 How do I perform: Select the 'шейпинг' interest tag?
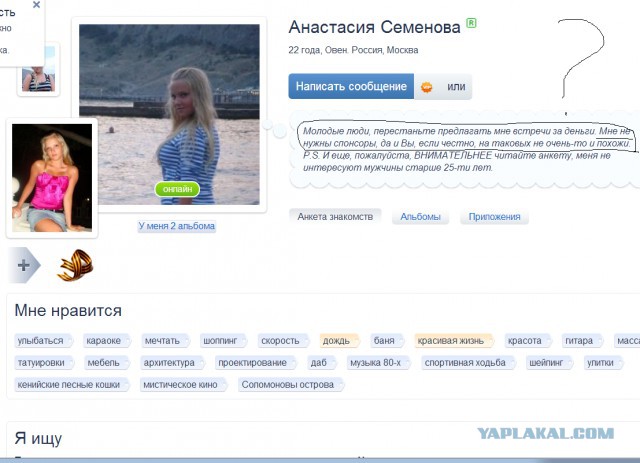tap(549, 363)
